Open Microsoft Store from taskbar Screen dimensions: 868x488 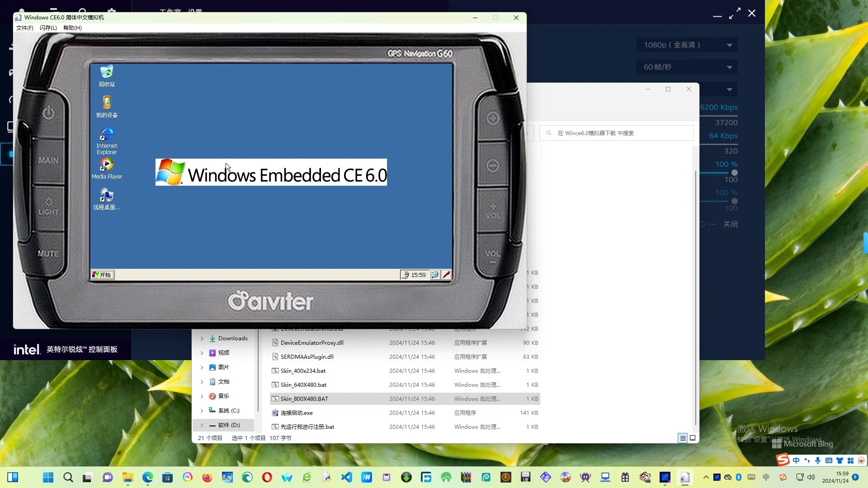coord(167,477)
